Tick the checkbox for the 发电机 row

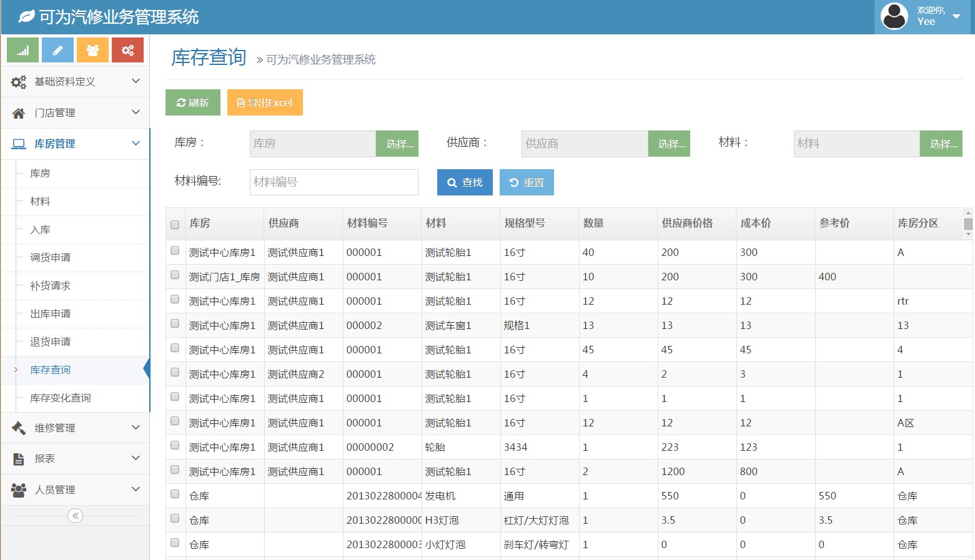[x=175, y=494]
